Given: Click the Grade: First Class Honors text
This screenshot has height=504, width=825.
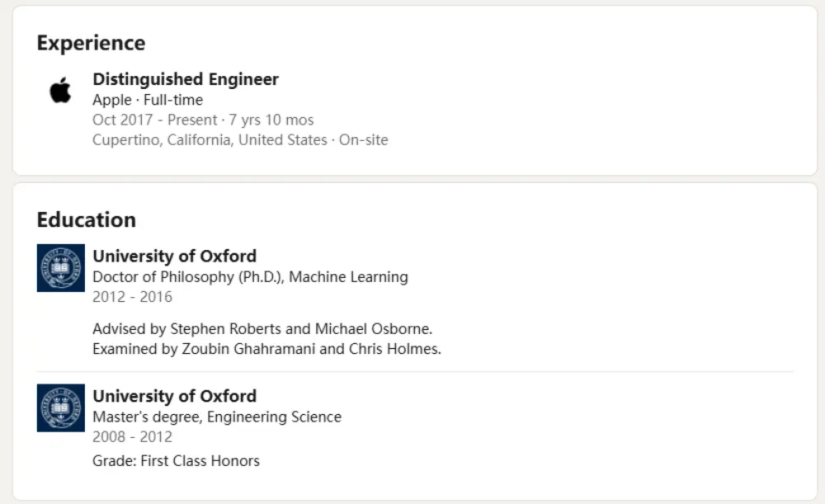Looking at the screenshot, I should 176,461.
